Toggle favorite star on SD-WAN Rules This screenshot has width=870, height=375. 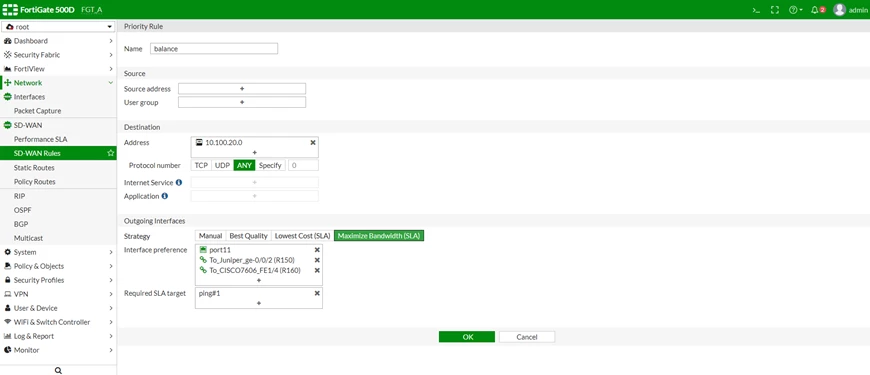110,153
